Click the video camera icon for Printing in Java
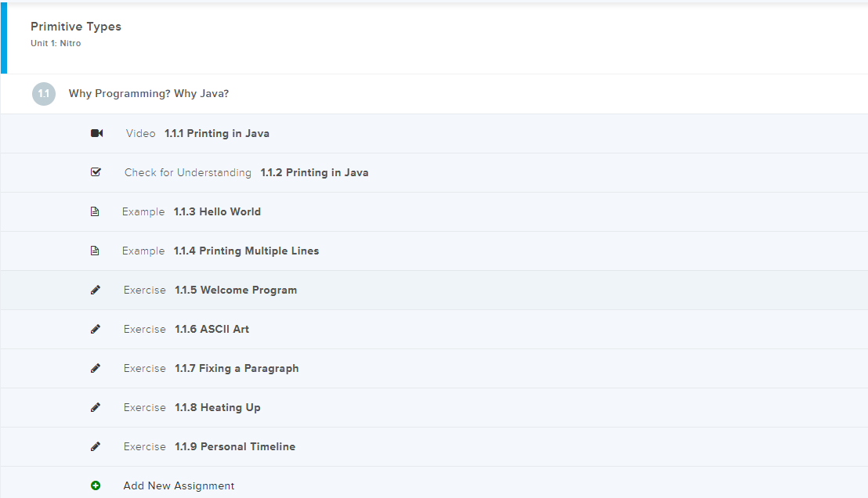 pyautogui.click(x=96, y=133)
